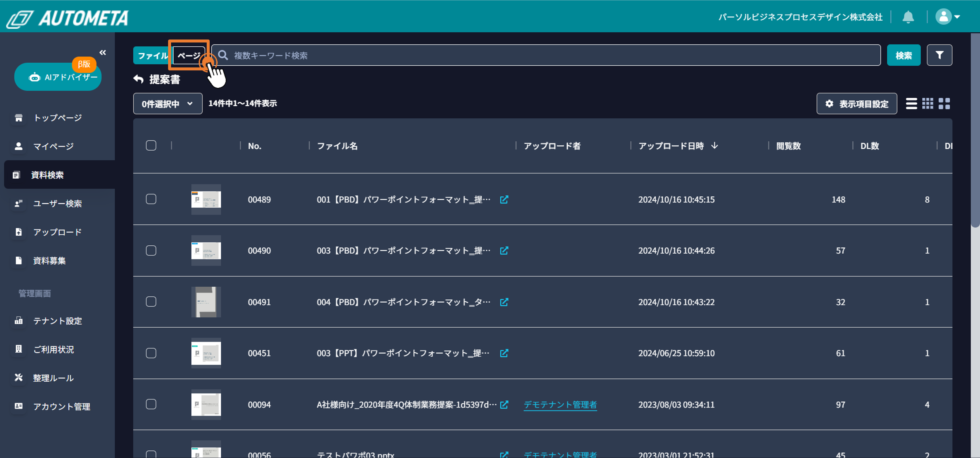Open アップロード in sidebar
Viewport: 980px width, 458px height.
(x=57, y=232)
